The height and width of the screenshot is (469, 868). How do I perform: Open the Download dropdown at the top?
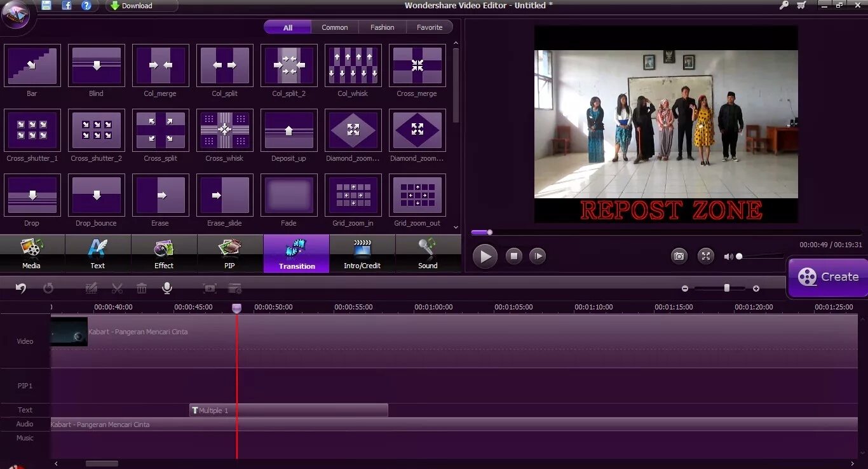click(141, 5)
